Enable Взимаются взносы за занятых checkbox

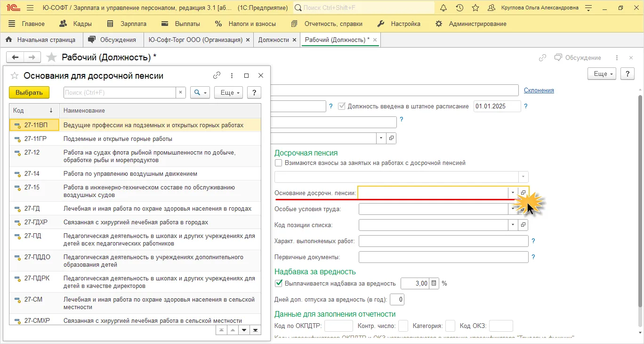279,163
